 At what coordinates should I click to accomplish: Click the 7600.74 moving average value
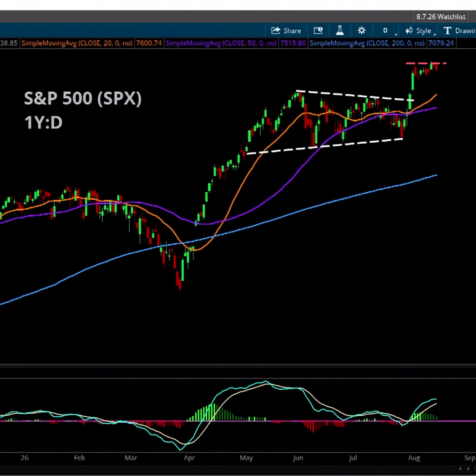coord(149,43)
